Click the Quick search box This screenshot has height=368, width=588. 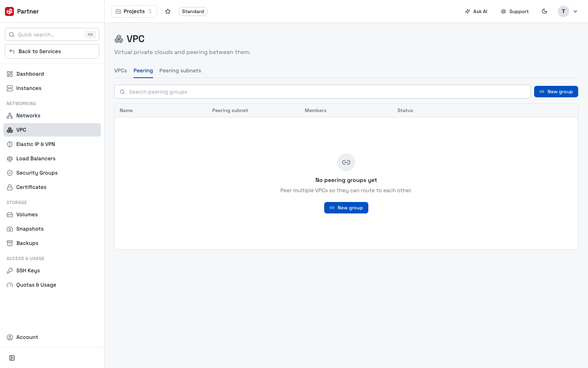coord(52,34)
